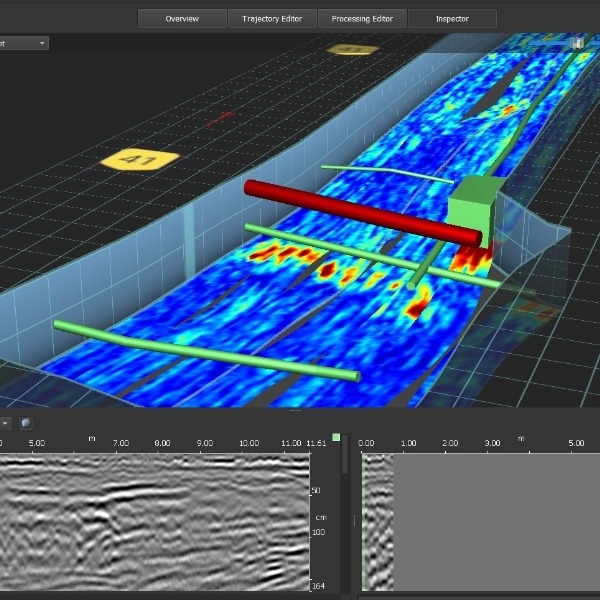The height and width of the screenshot is (600, 600).
Task: Click the vertical scrollbar between the radargrams
Action: [x=346, y=520]
